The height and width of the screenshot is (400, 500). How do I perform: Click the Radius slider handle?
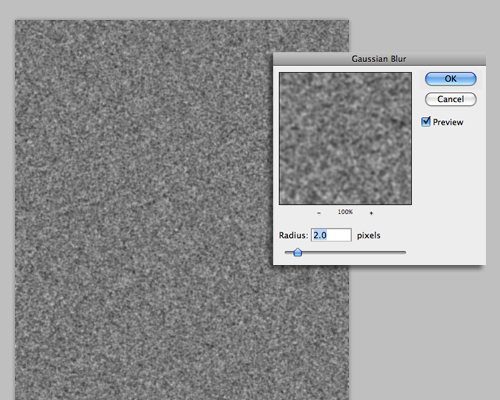298,252
